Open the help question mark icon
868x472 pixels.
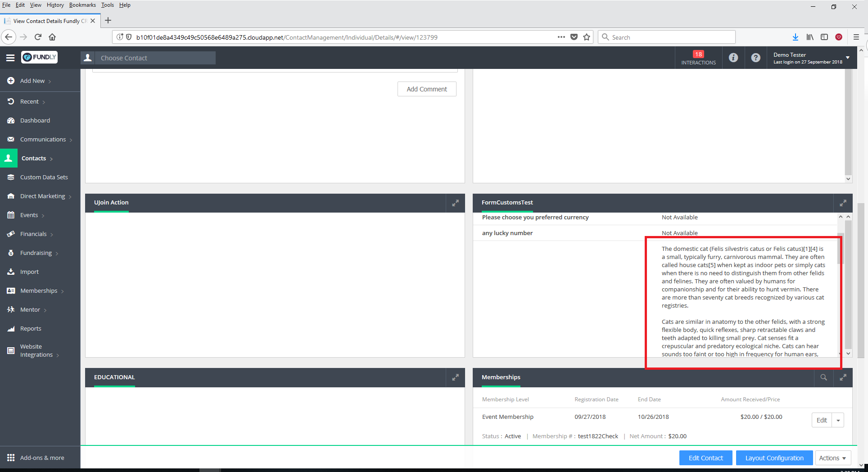pyautogui.click(x=755, y=58)
